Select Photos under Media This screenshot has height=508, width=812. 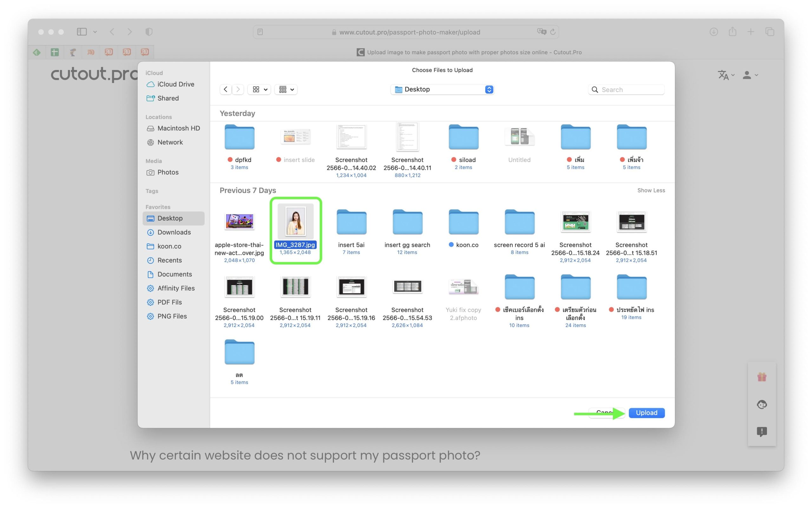point(167,172)
